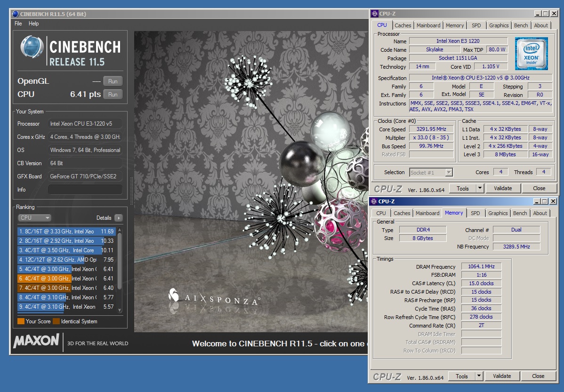Image resolution: width=564 pixels, height=392 pixels.
Task: Click Tools button in upper CPU-Z
Action: tap(463, 188)
